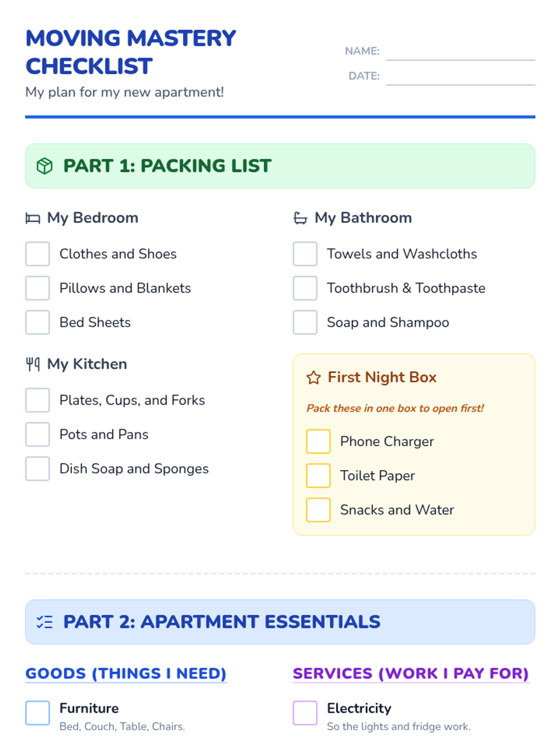This screenshot has height=747, width=560.
Task: Check the Clothes and Shoes box
Action: point(37,254)
